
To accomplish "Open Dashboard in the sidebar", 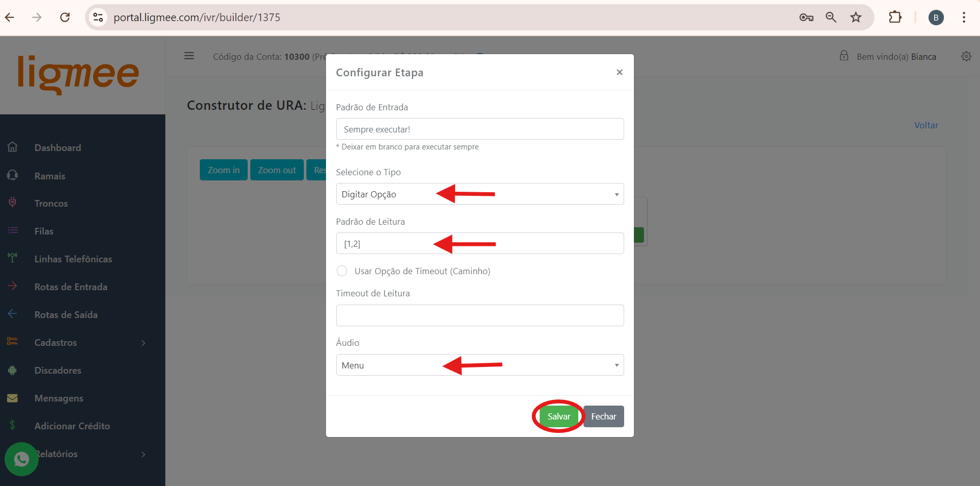I will coord(58,148).
